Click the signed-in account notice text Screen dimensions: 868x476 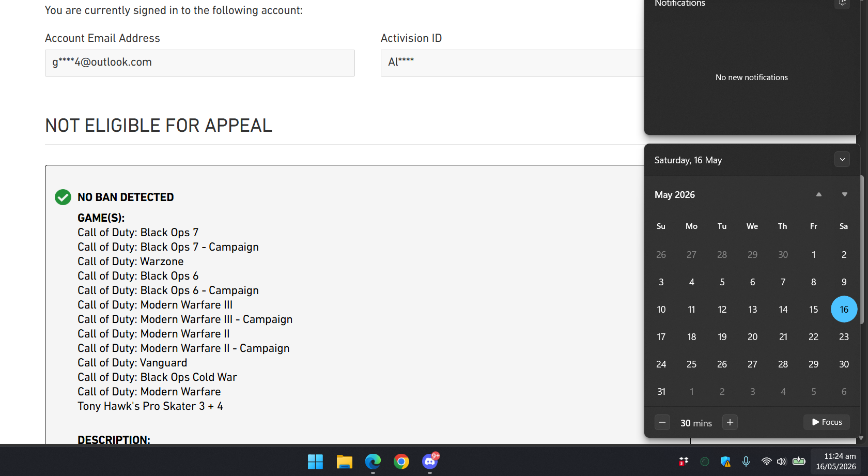(x=174, y=10)
